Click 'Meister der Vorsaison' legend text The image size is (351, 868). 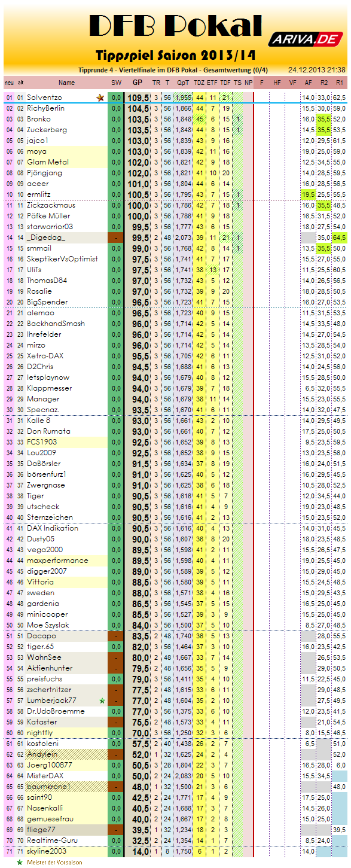coord(54,863)
